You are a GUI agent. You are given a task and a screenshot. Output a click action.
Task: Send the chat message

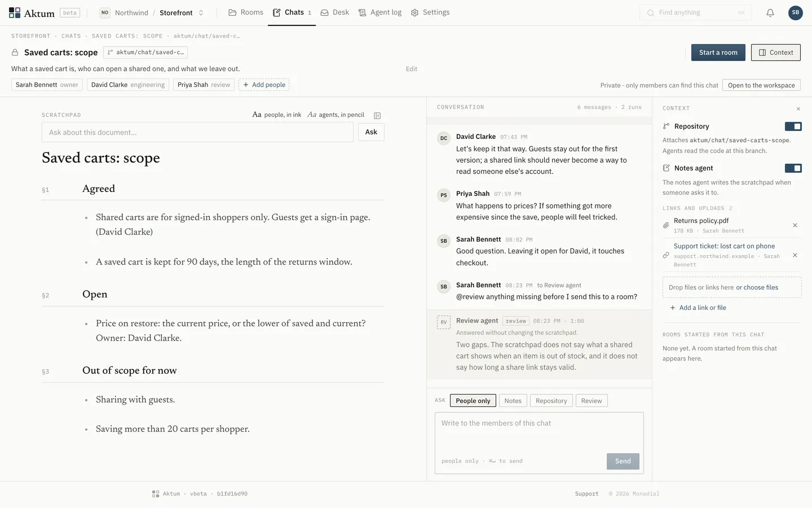(x=623, y=461)
